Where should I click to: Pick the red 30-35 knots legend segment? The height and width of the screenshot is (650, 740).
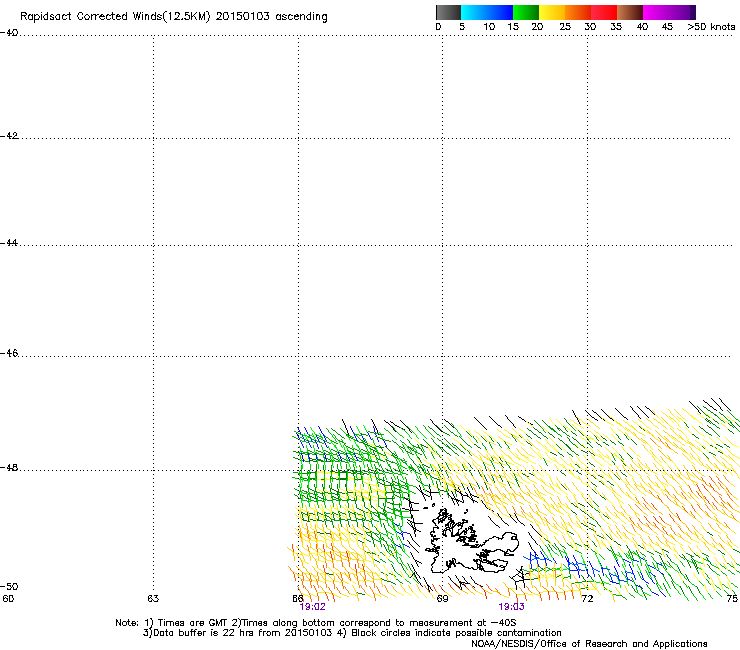click(604, 12)
